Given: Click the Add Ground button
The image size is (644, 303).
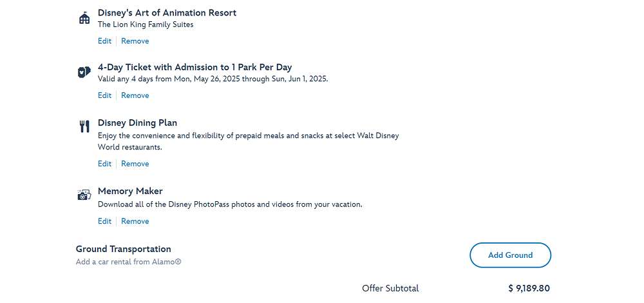Looking at the screenshot, I should tap(510, 255).
